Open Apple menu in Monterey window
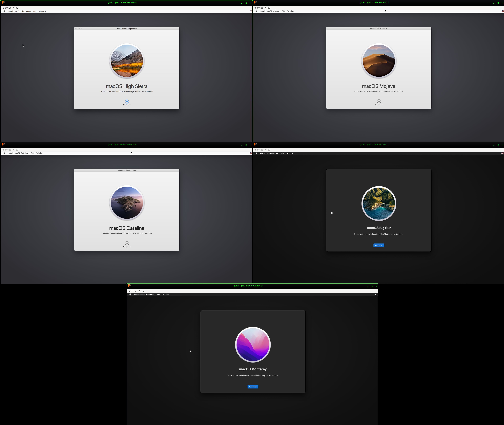504x425 pixels. click(130, 295)
